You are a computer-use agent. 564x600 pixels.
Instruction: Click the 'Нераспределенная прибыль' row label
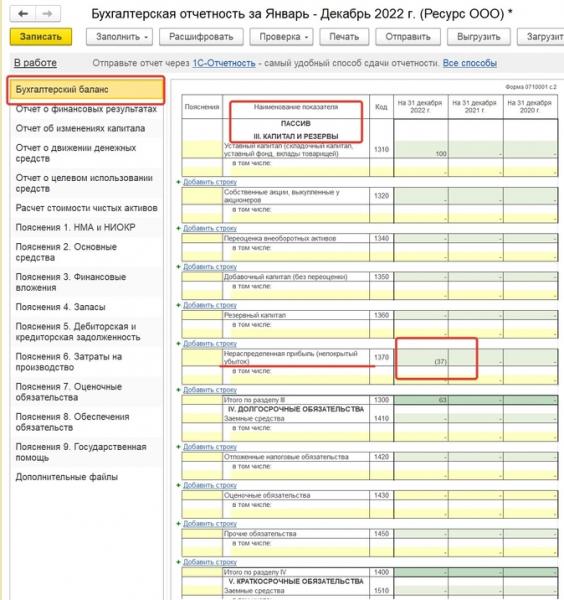point(290,357)
